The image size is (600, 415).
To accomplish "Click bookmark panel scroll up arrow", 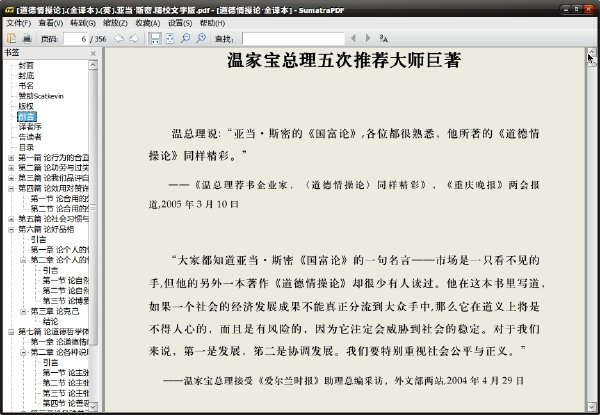I will coord(93,65).
